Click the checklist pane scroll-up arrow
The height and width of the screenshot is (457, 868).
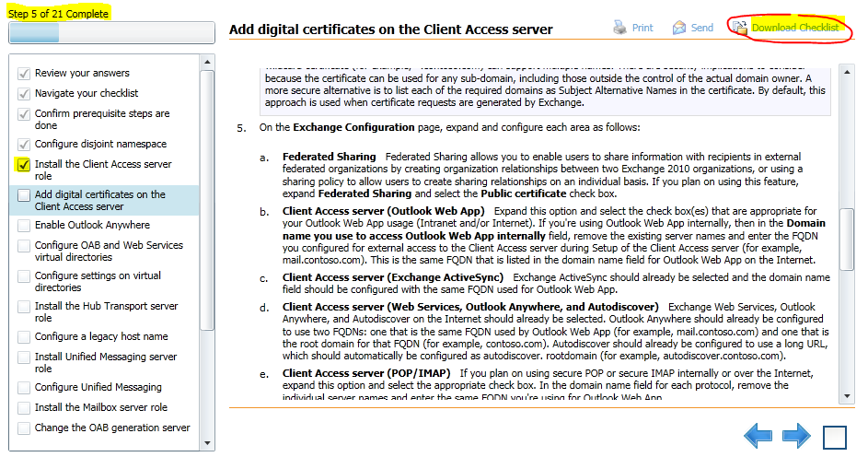(207, 62)
